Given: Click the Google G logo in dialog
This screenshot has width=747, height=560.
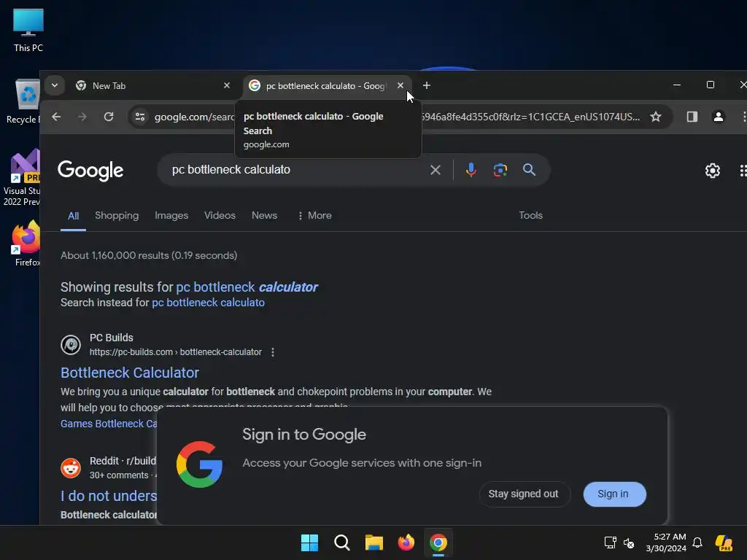Looking at the screenshot, I should coord(199,464).
